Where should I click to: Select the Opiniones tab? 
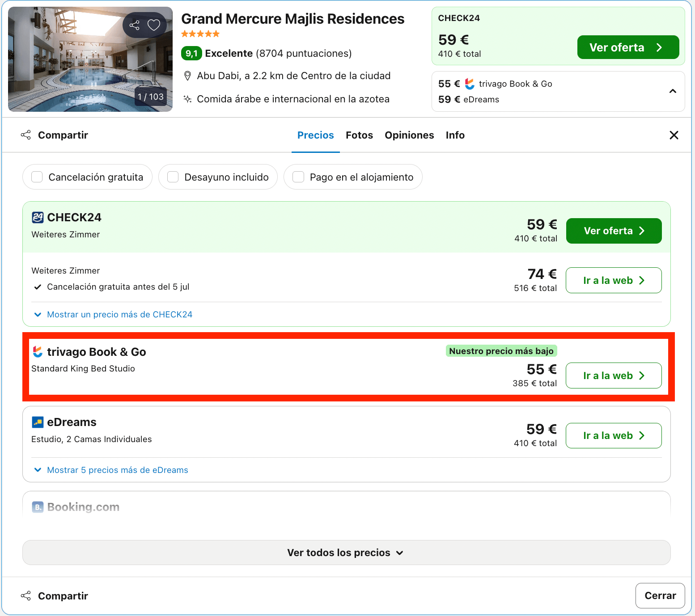[409, 135]
